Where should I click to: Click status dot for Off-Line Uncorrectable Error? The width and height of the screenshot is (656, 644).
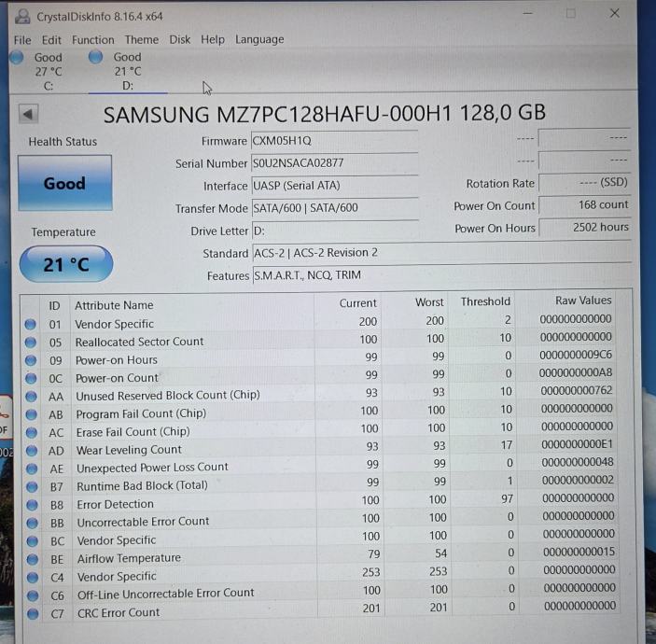pyautogui.click(x=33, y=595)
